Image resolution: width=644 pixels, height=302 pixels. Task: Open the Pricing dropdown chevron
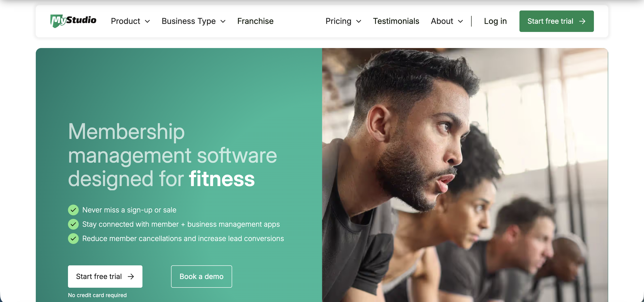[x=358, y=21]
